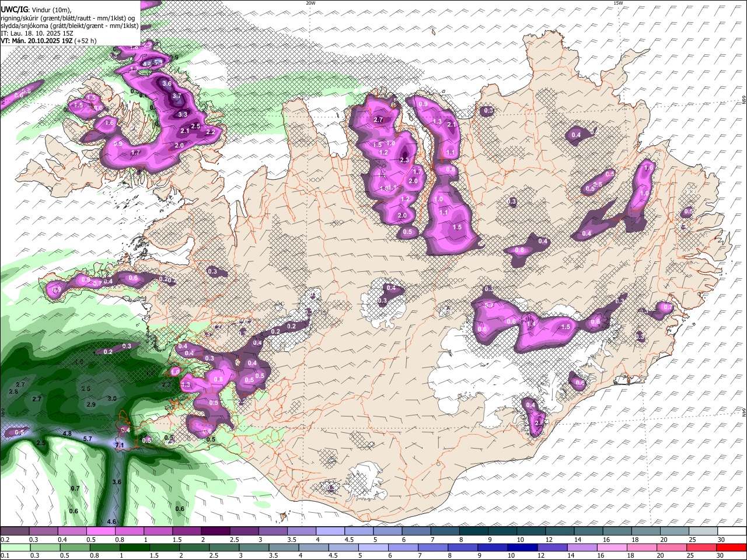Viewport: 747px width, 560px height.
Task: Click the 3.0 rain value in green area
Action: [x=113, y=398]
